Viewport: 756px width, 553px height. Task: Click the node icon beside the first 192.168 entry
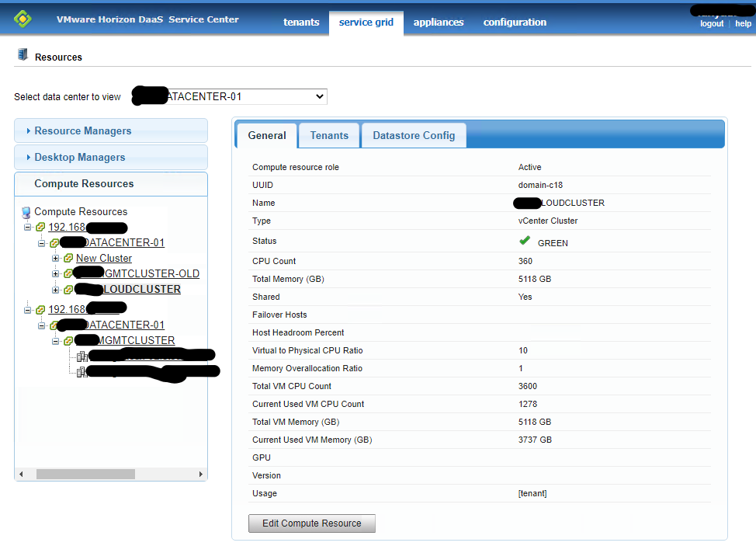click(x=40, y=228)
